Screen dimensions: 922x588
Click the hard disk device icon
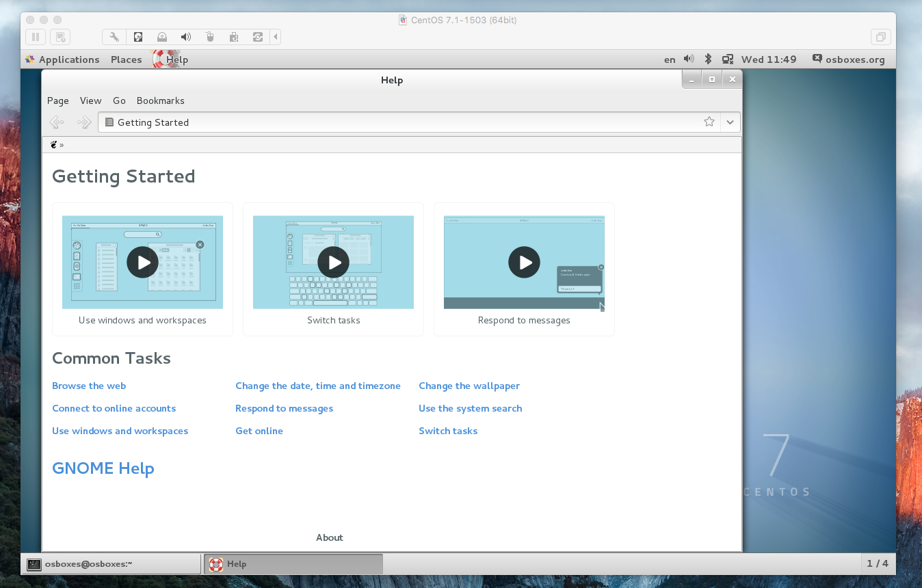click(x=138, y=37)
